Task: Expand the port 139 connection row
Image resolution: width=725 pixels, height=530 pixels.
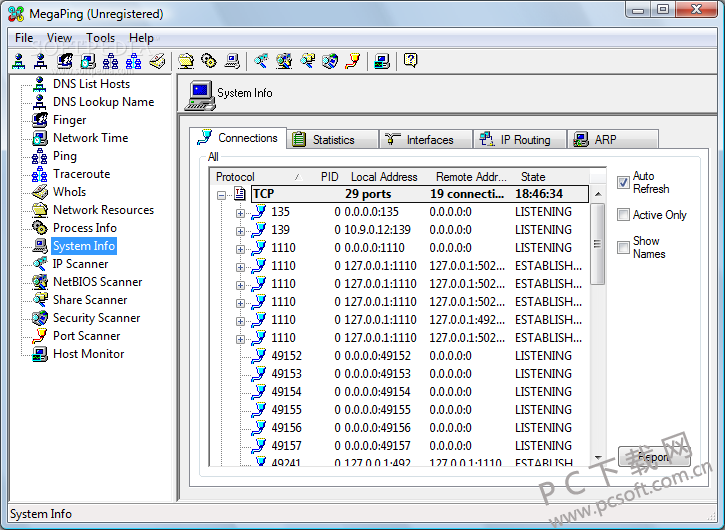Action: [240, 231]
